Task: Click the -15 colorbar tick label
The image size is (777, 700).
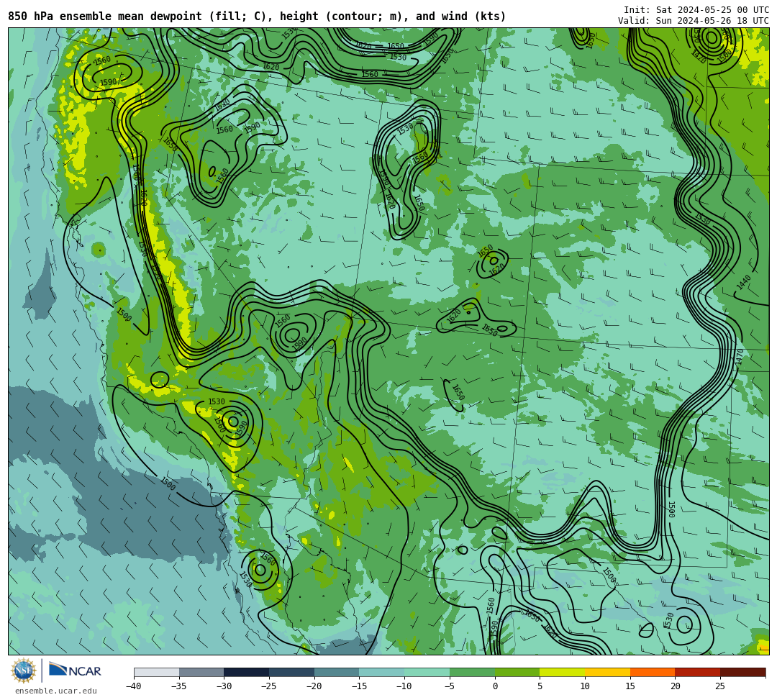Action: tap(359, 686)
